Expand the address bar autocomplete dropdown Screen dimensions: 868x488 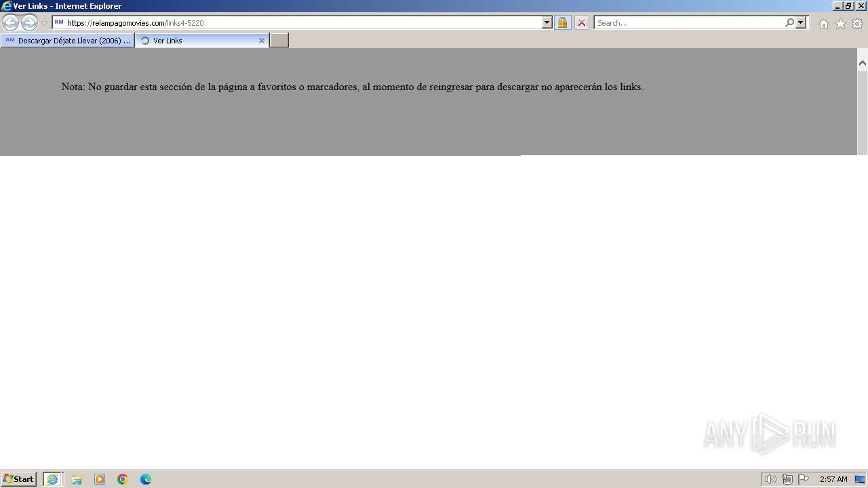pos(547,22)
